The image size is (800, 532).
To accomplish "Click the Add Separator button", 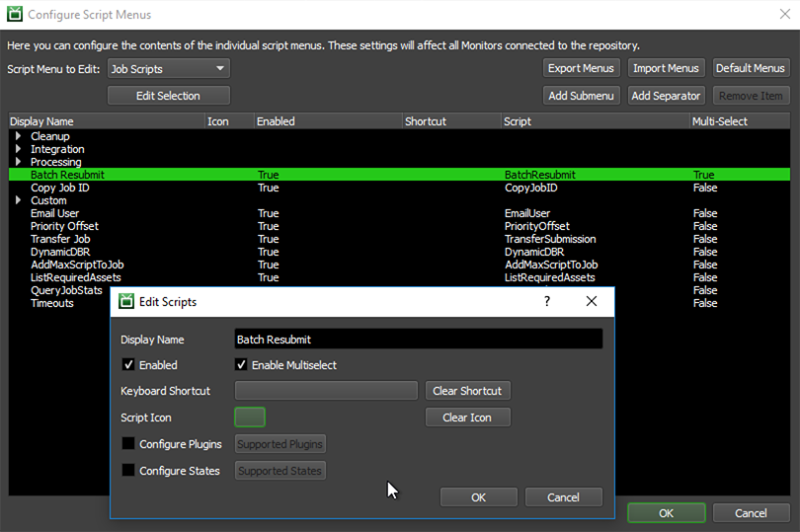I will tap(666, 96).
